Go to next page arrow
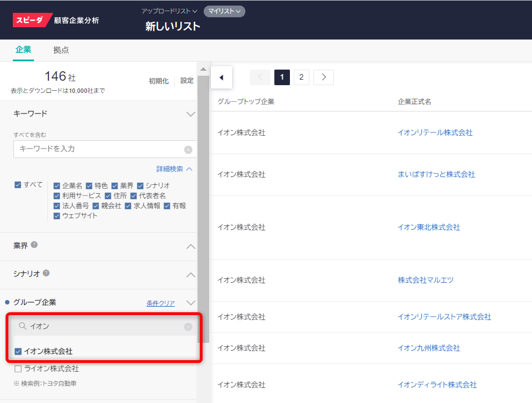The height and width of the screenshot is (403, 532). tap(323, 77)
